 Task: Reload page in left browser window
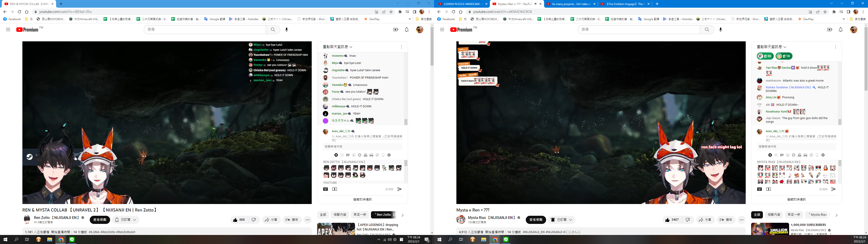point(19,12)
